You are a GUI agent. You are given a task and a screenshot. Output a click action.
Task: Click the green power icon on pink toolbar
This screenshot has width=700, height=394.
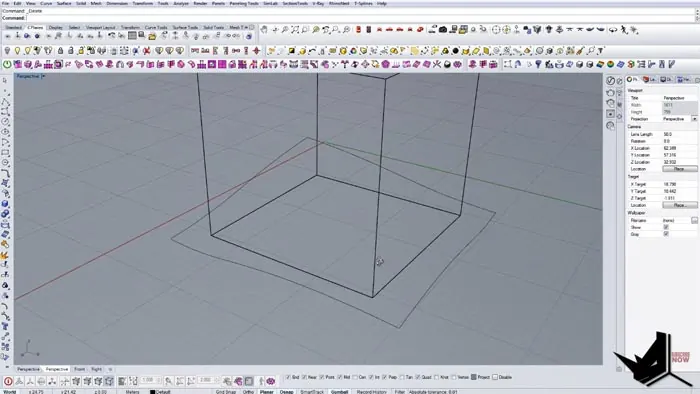pyautogui.click(x=7, y=64)
